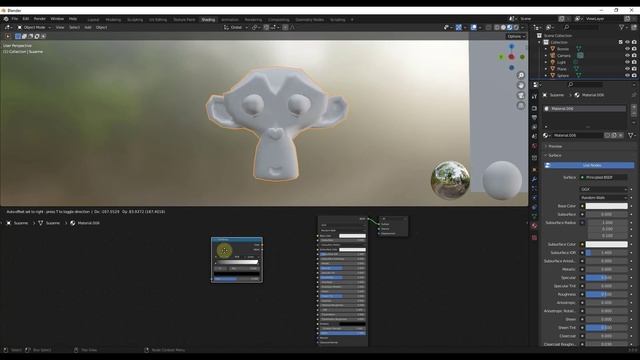This screenshot has width=640, height=360.
Task: Open the World properties tab
Action: (x=534, y=146)
